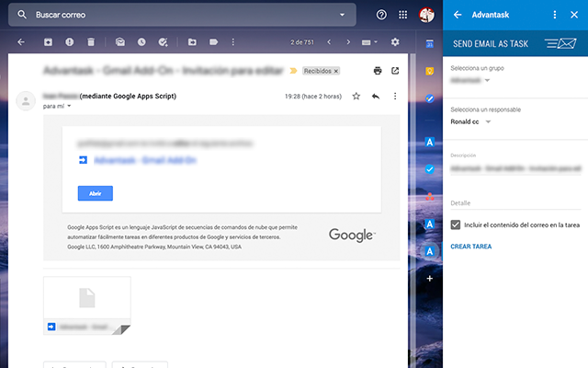The width and height of the screenshot is (588, 368).
Task: Click the Descripción text field
Action: pyautogui.click(x=515, y=168)
